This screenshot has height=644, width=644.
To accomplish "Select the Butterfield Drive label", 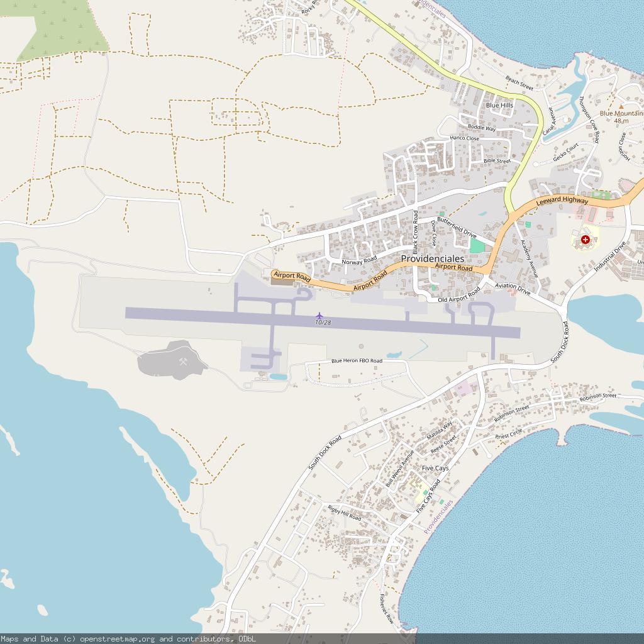I will (x=457, y=227).
